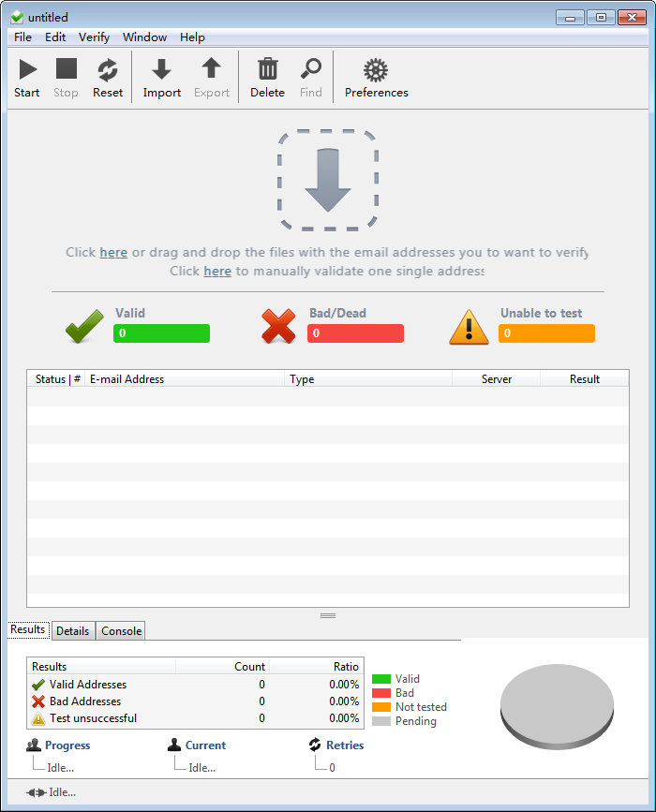Screen dimensions: 656x812
Task: Click the Test unsuccessful row warning icon
Action: (x=38, y=718)
